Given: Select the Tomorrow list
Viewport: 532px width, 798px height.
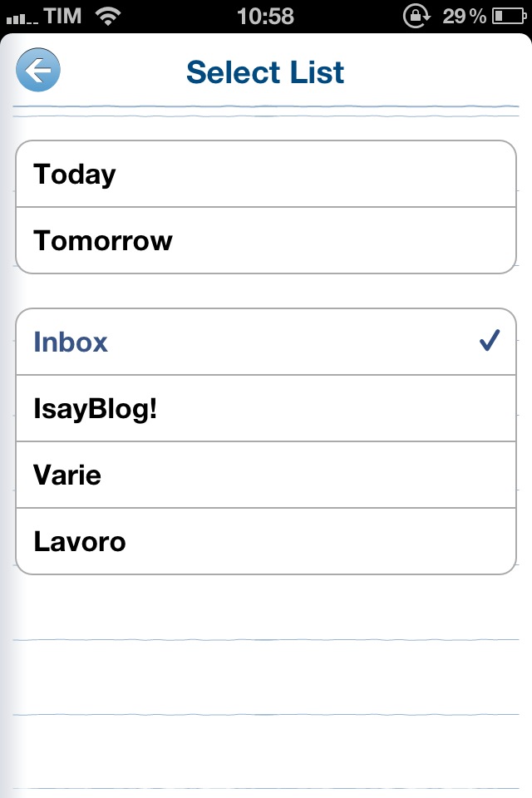Looking at the screenshot, I should [266, 240].
